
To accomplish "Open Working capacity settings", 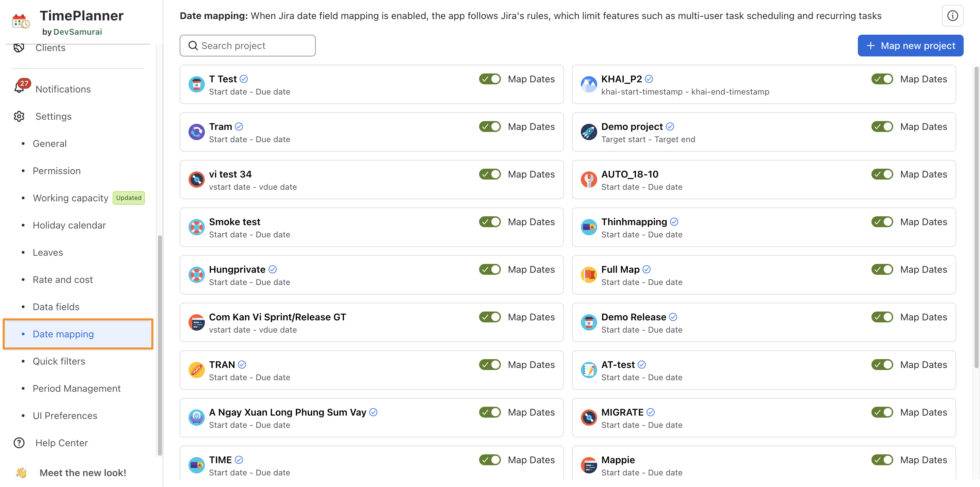I will (x=70, y=198).
